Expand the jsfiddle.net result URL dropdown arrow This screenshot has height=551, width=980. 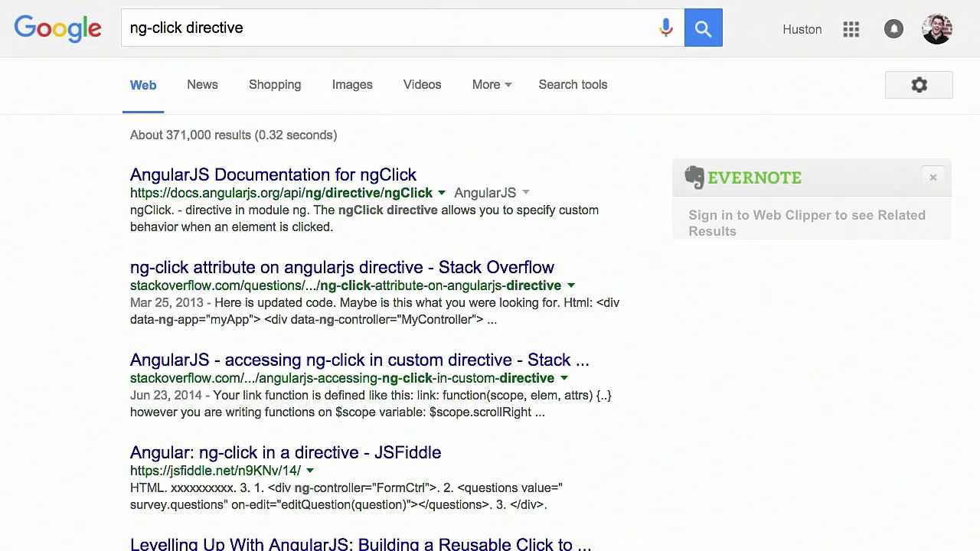pos(309,471)
